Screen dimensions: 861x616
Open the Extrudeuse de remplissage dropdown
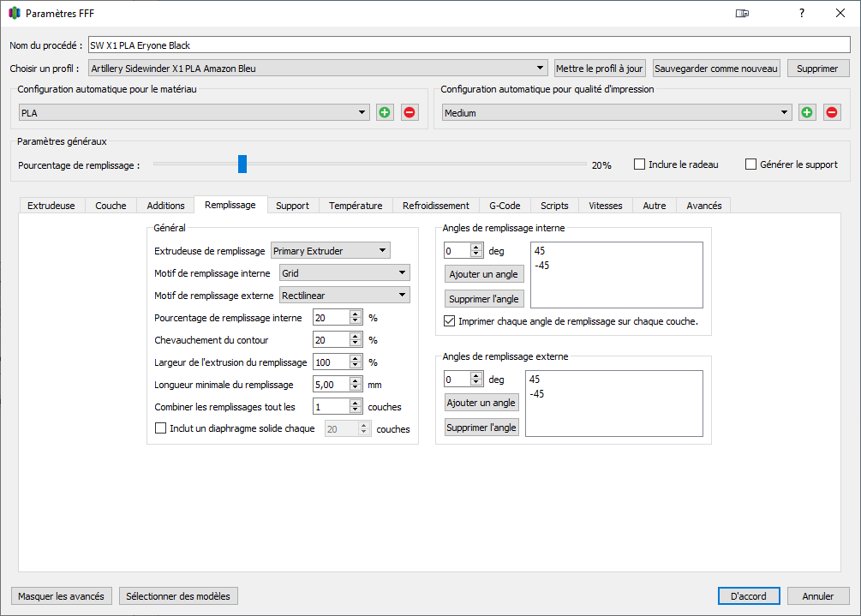[330, 250]
